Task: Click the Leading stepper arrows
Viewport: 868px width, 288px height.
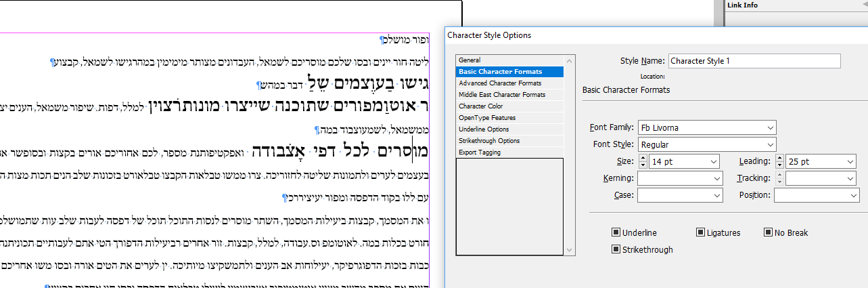Action: 780,161
